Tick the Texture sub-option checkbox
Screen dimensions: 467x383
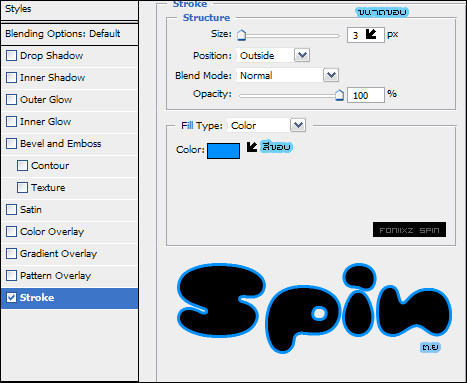pyautogui.click(x=22, y=188)
